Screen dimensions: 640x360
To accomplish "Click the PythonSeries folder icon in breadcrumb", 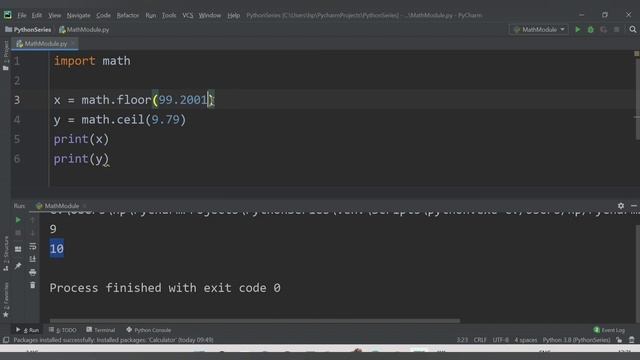I will (x=8, y=29).
